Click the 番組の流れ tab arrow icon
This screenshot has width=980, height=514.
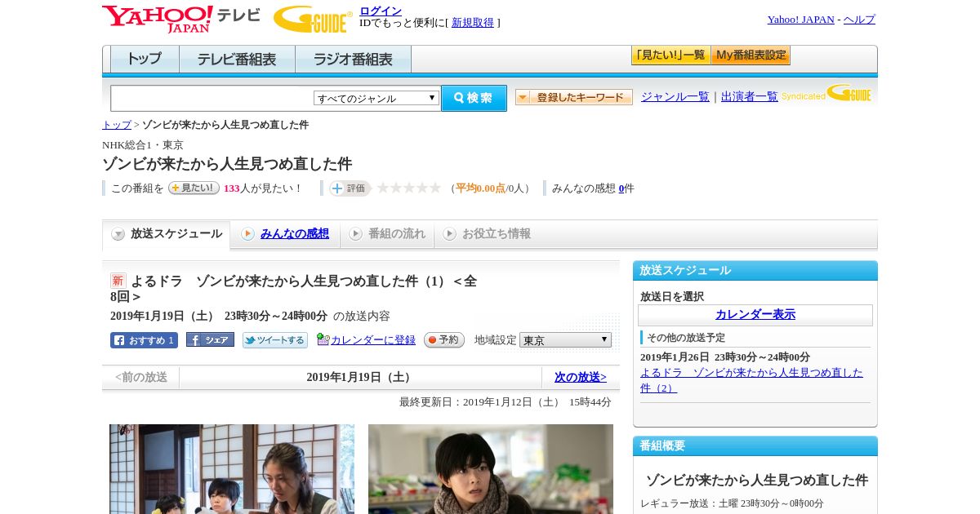[355, 234]
